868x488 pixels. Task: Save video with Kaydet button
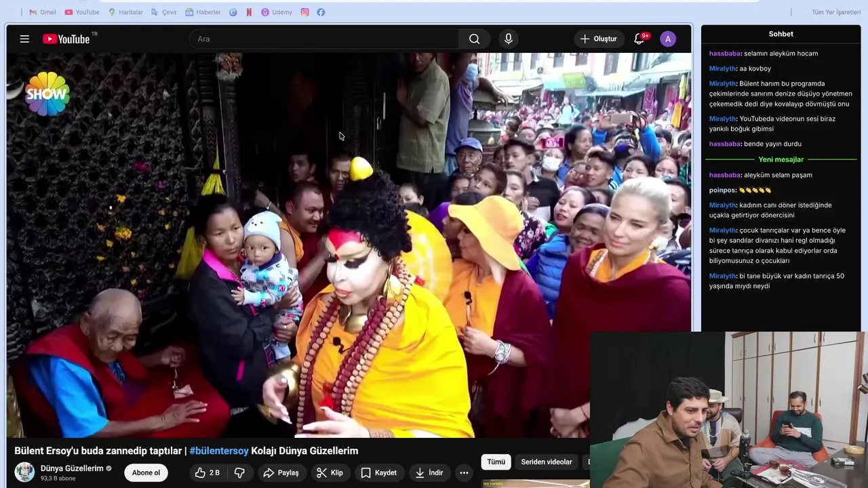379,473
